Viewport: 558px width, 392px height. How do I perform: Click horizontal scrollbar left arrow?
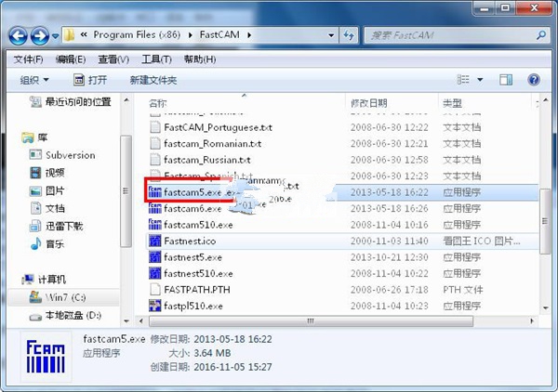pyautogui.click(x=141, y=320)
